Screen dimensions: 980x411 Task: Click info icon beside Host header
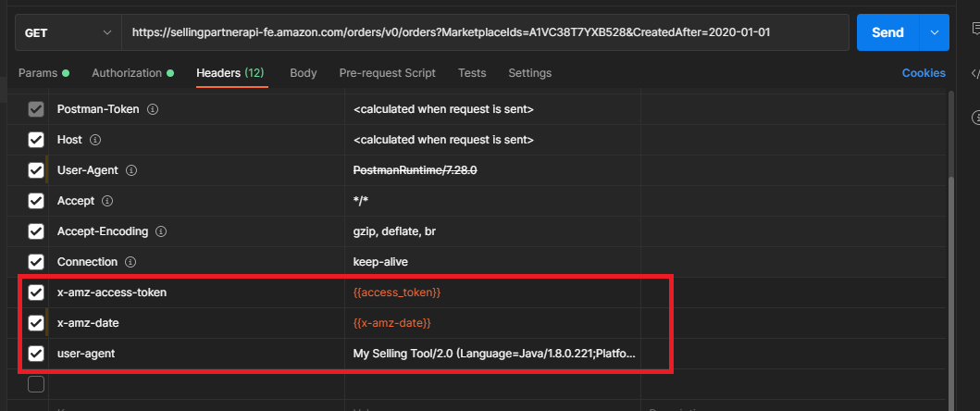(x=95, y=140)
